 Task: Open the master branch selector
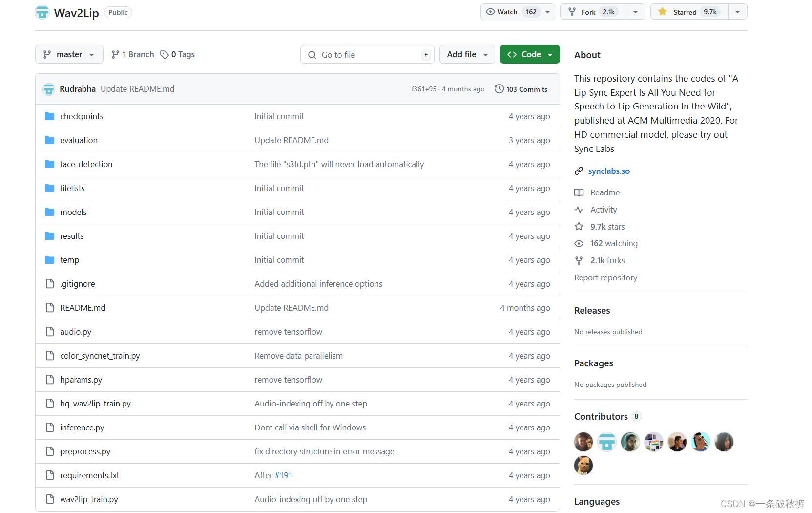click(69, 54)
